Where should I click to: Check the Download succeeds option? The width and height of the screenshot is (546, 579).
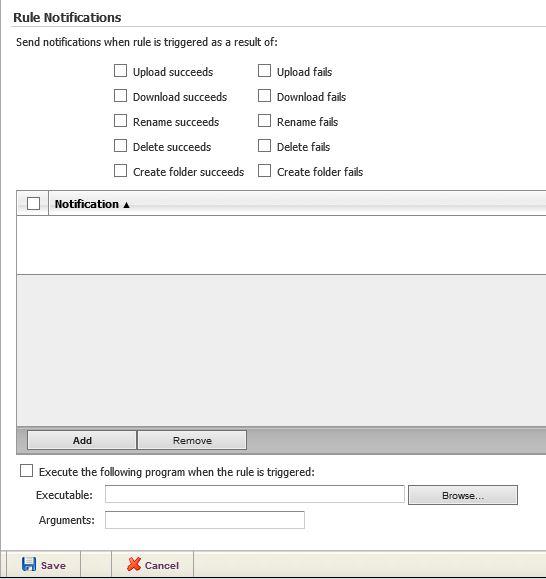point(120,96)
